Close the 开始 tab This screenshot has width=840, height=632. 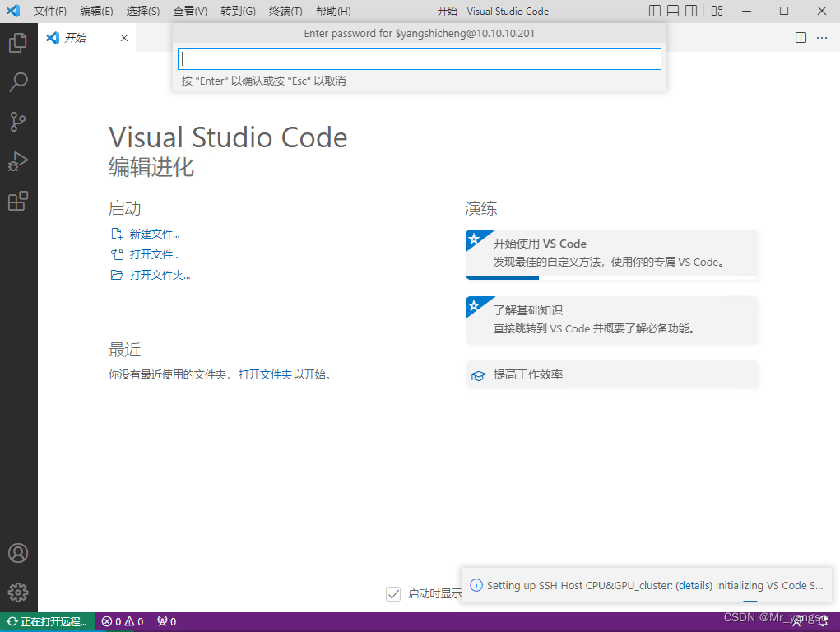tap(124, 38)
